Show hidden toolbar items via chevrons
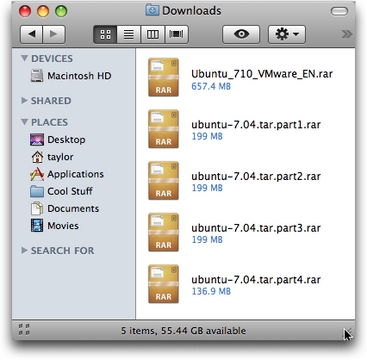 (x=347, y=34)
